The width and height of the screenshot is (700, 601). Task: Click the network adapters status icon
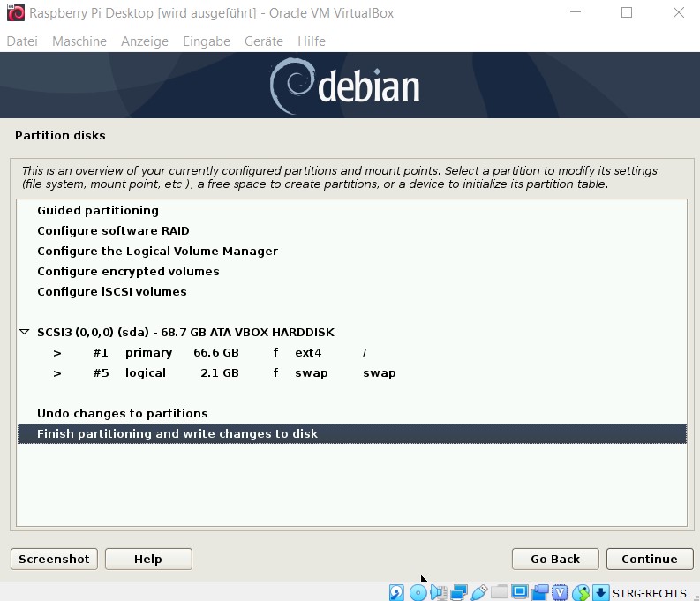pos(458,592)
